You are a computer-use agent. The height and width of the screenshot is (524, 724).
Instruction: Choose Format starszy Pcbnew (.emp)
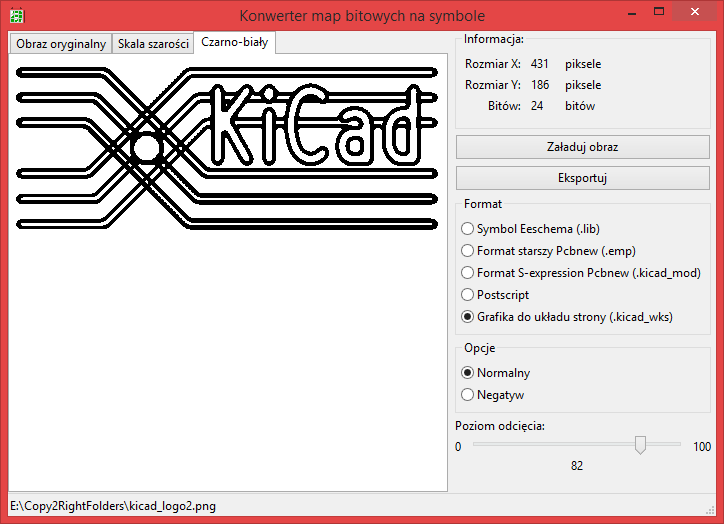(549, 251)
